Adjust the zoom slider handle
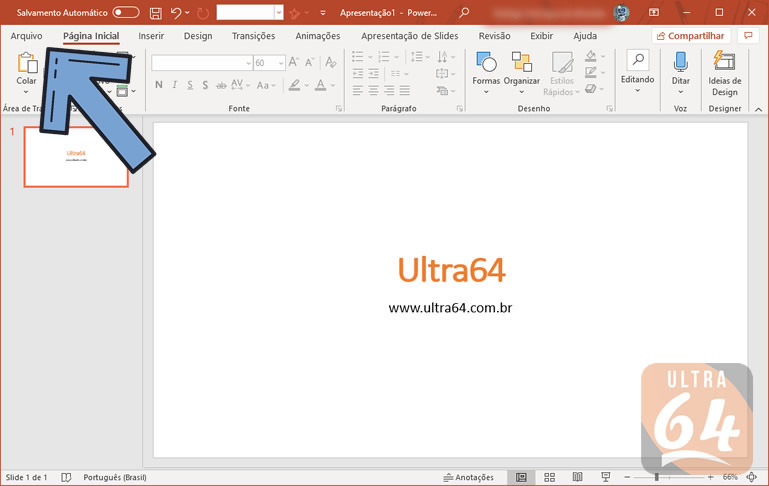 tap(656, 477)
